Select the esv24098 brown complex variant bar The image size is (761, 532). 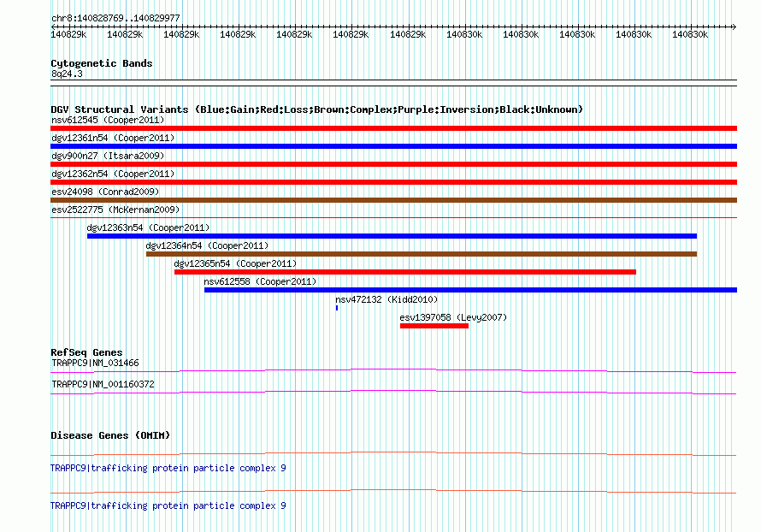[393, 200]
